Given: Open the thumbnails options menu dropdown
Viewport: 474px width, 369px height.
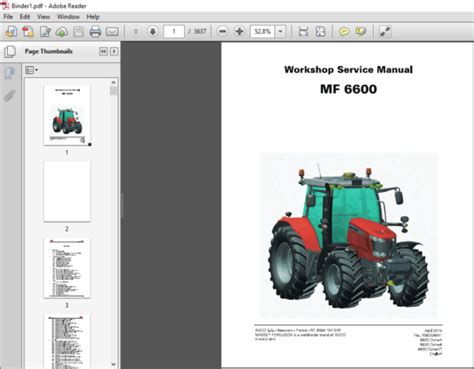Looking at the screenshot, I should (x=32, y=70).
